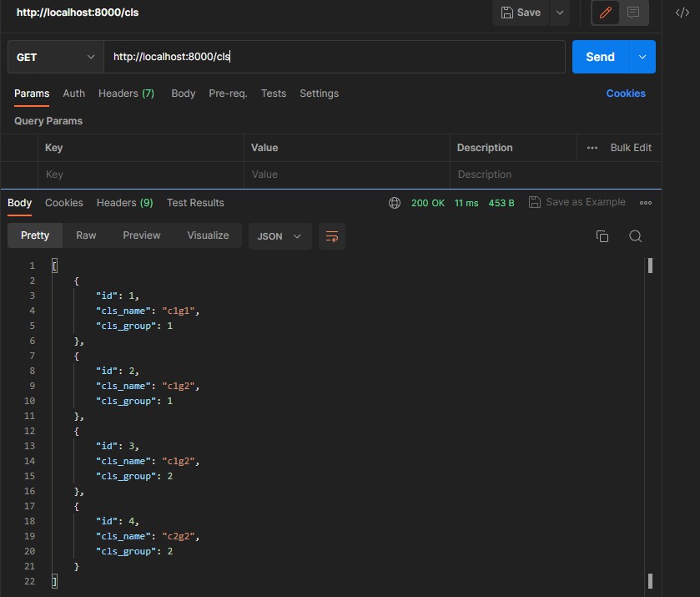The height and width of the screenshot is (597, 700).
Task: Open the code snippet panel icon
Action: pos(682,13)
